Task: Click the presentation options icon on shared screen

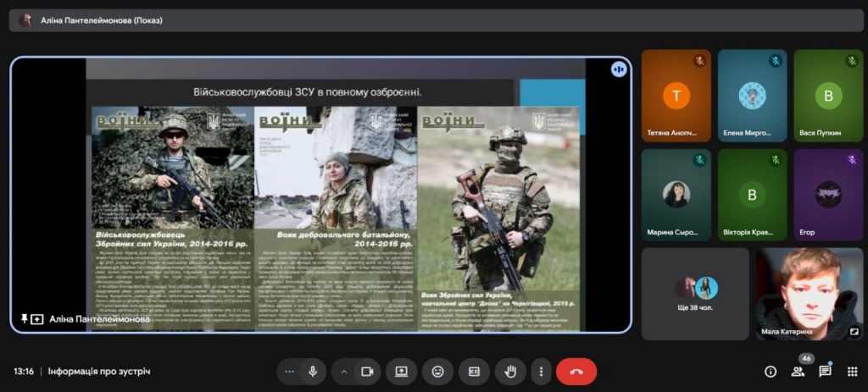Action: tap(619, 69)
